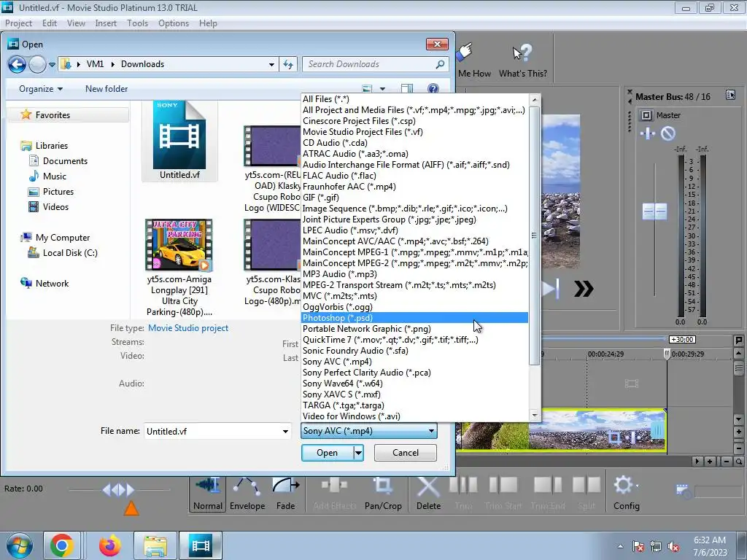
Task: Open the Project menu
Action: (18, 23)
